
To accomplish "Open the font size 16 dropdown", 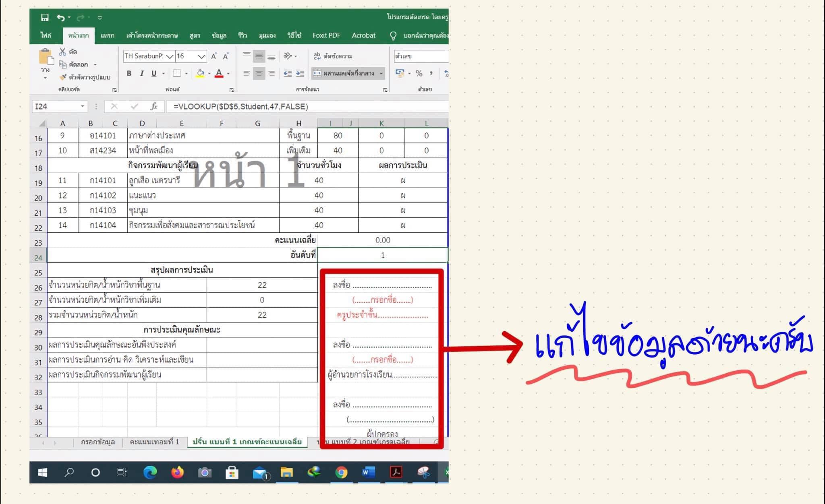I will [x=201, y=56].
